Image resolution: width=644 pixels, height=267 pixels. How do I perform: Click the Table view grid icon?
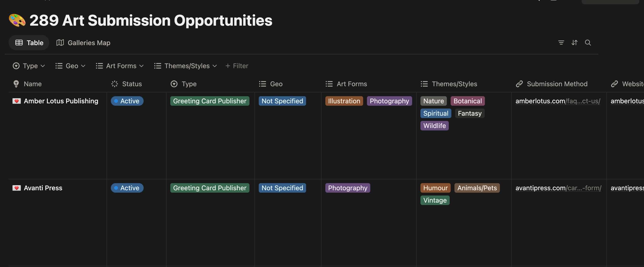(19, 43)
